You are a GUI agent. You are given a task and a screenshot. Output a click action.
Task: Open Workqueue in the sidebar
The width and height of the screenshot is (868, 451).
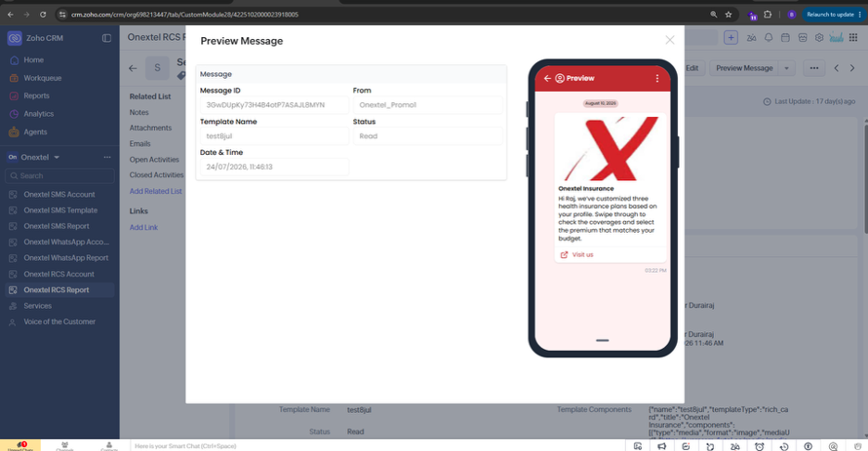(x=42, y=78)
